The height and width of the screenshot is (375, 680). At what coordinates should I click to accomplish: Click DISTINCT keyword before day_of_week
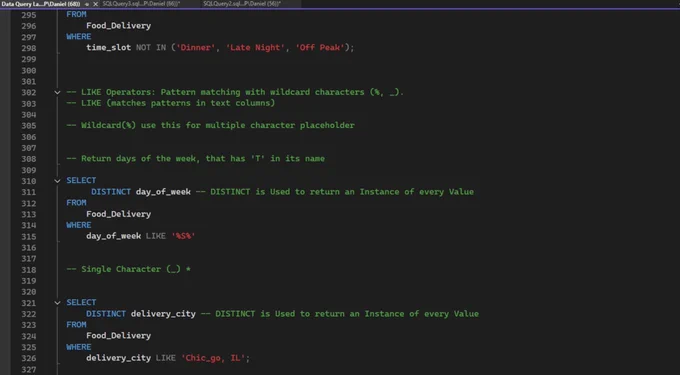(x=111, y=192)
